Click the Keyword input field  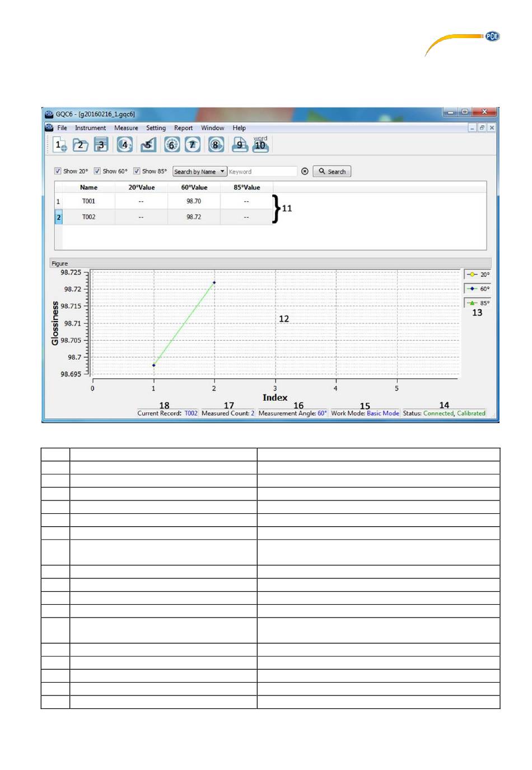click(262, 171)
